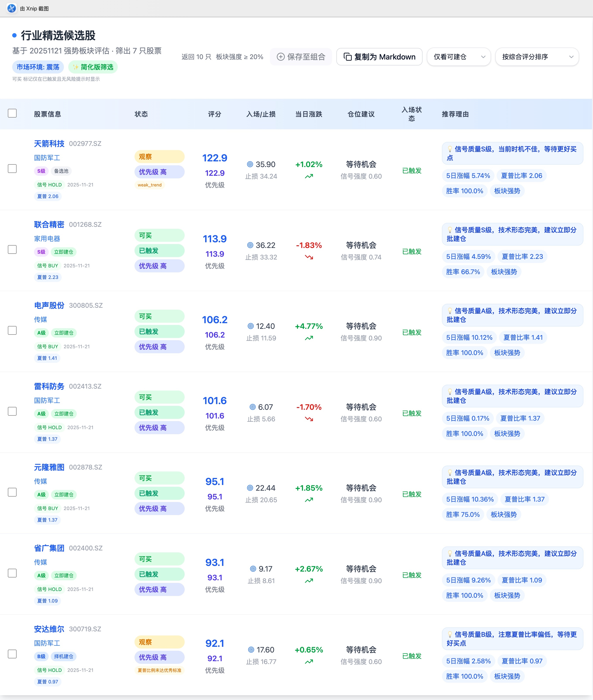Click the target icon beside price 6.07
Viewport: 593px width, 700px height.
(252, 407)
